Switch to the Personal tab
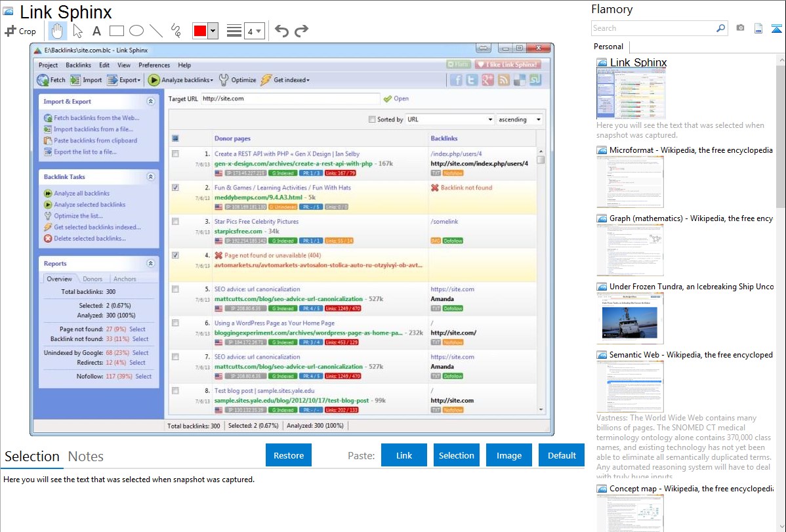 click(x=609, y=47)
